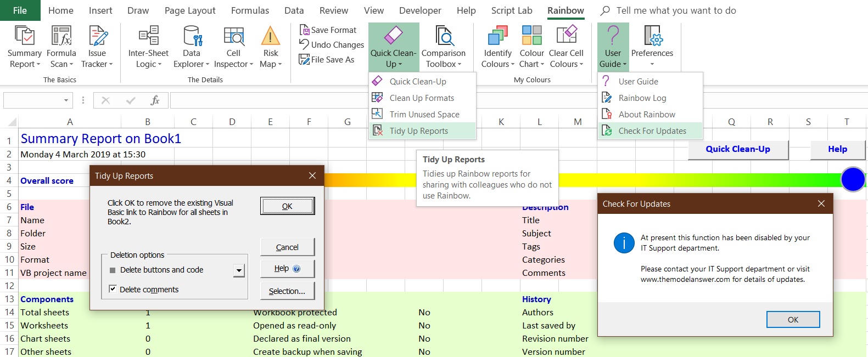Click Undo Changes in the ribbon

(x=332, y=45)
